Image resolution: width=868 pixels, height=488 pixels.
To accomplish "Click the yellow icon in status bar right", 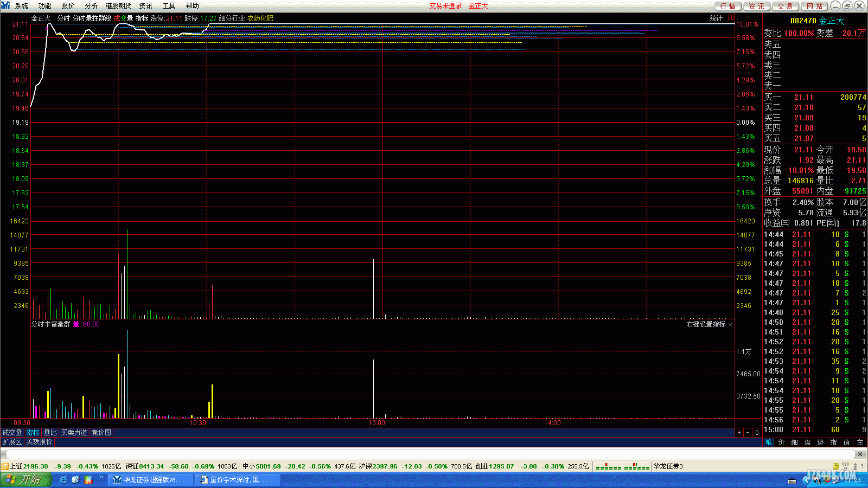I will click(x=836, y=466).
